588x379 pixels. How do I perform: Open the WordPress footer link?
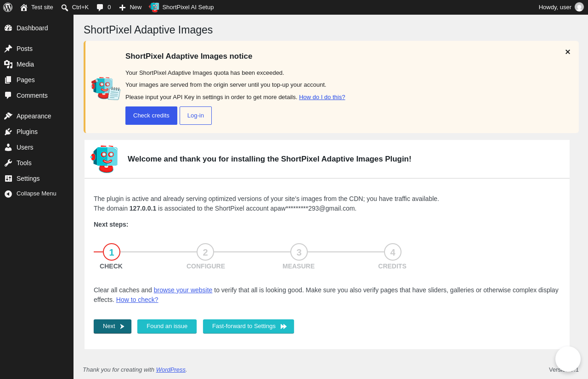[171, 369]
